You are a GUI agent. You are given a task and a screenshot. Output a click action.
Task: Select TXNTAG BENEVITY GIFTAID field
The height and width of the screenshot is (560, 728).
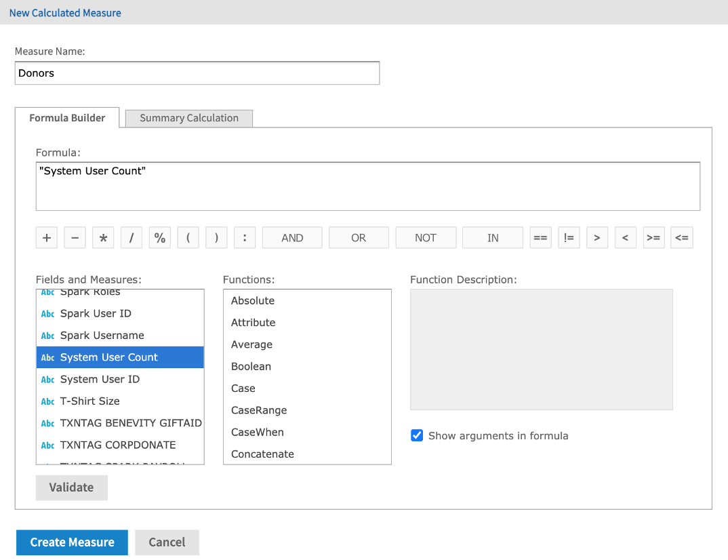[x=120, y=422]
